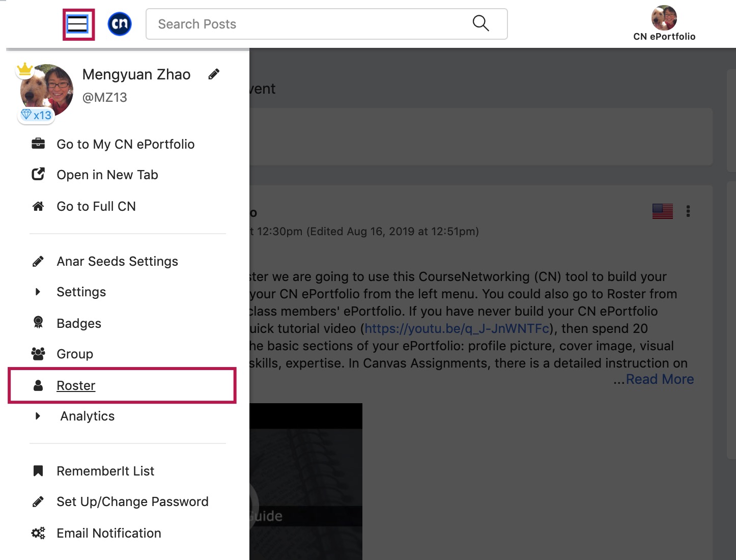Click the US flag icon on the post
The height and width of the screenshot is (560, 736).
pos(663,211)
